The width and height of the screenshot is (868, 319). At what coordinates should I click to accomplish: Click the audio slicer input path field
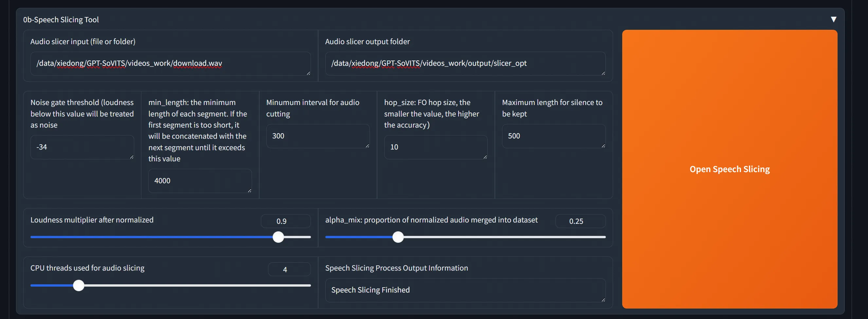click(170, 63)
